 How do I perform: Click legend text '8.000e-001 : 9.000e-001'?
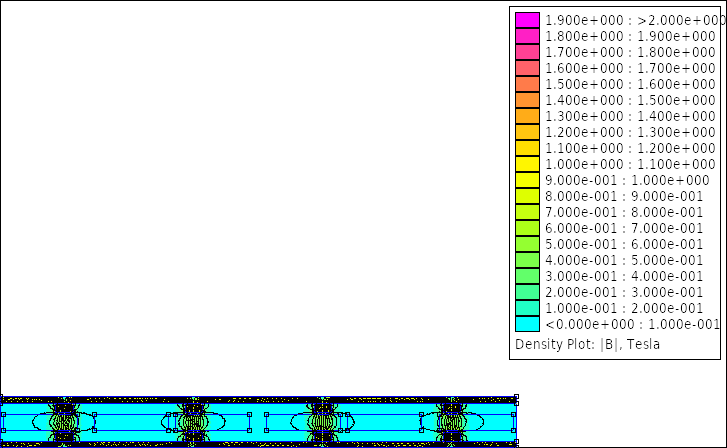pos(624,196)
